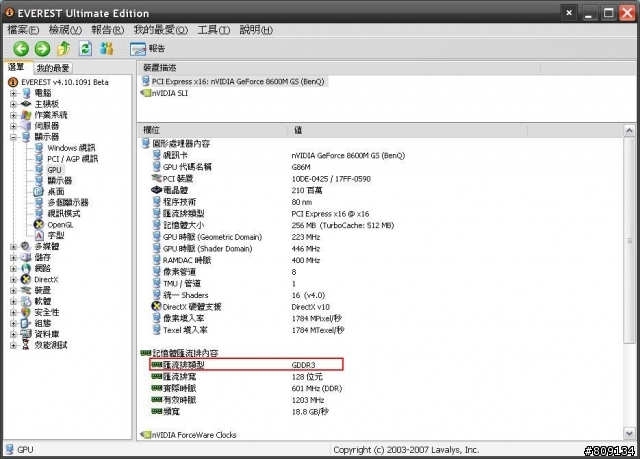Select the DirectX 硬體支援 row
The image size is (640, 459).
click(x=240, y=307)
